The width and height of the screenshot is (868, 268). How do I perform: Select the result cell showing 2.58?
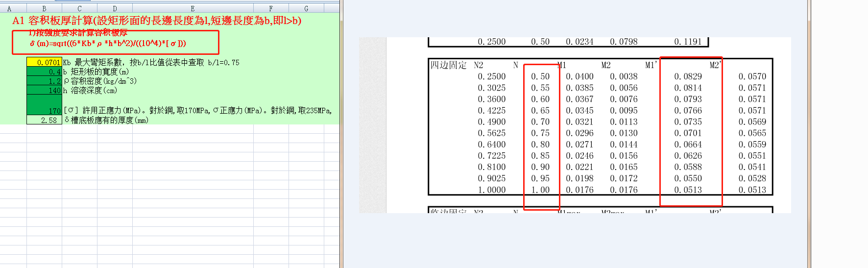pos(45,120)
